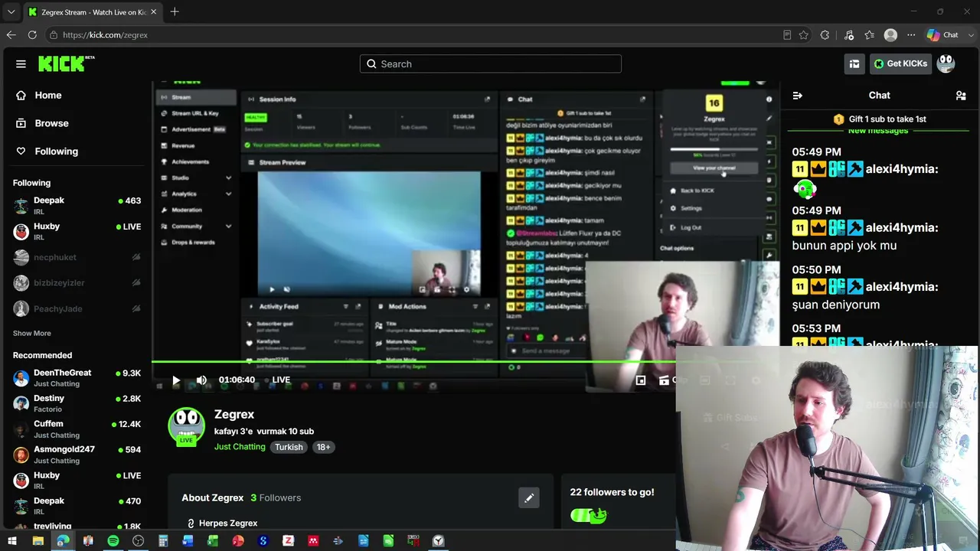Open necphuket offline channel
Image resolution: width=980 pixels, height=551 pixels.
click(77, 258)
